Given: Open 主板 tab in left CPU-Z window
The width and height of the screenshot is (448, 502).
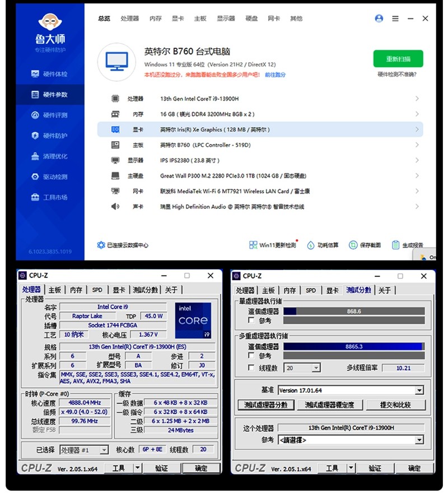Looking at the screenshot, I should click(55, 290).
